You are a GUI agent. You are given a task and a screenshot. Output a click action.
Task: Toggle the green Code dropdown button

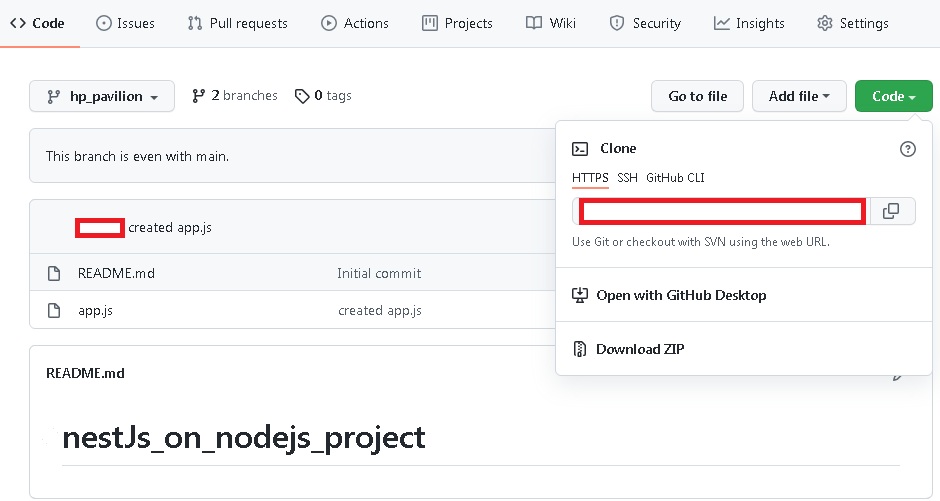893,96
